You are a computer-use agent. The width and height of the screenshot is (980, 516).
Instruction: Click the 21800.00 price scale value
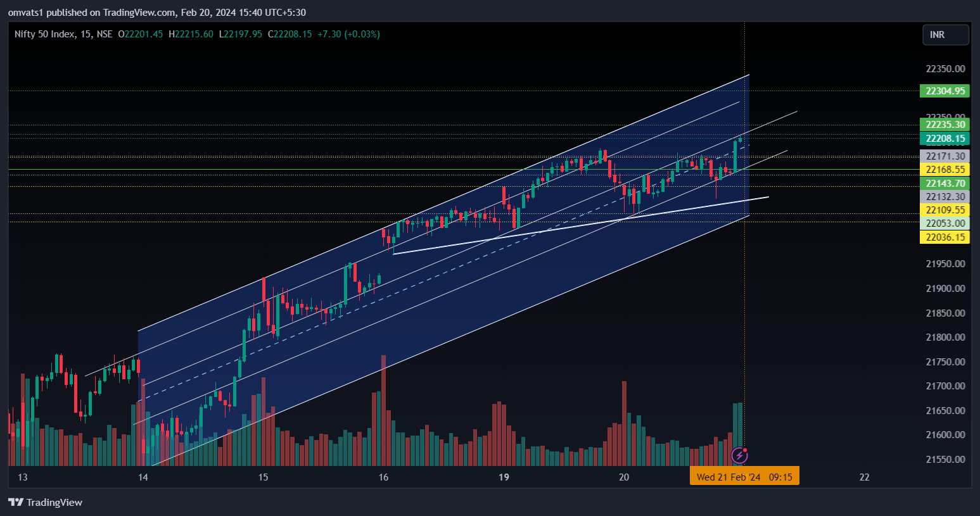945,337
